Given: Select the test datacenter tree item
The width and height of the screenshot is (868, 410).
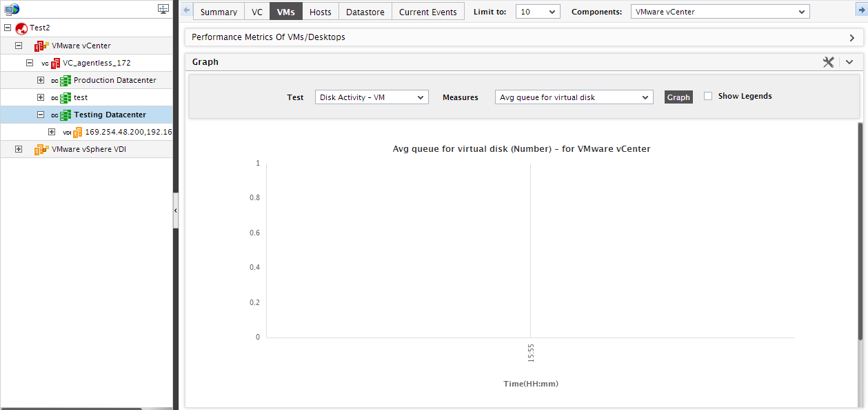Looking at the screenshot, I should point(81,97).
